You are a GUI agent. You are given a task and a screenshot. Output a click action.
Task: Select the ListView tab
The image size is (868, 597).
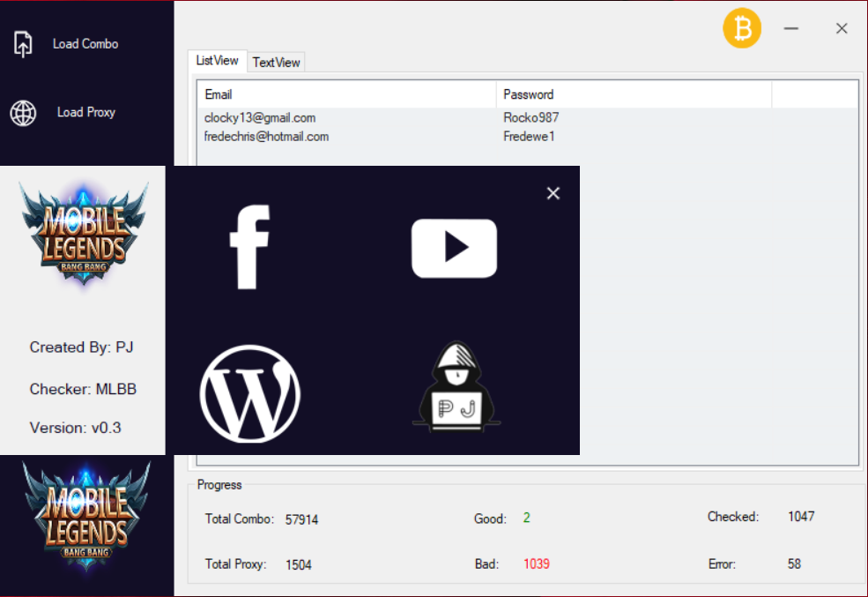(217, 60)
